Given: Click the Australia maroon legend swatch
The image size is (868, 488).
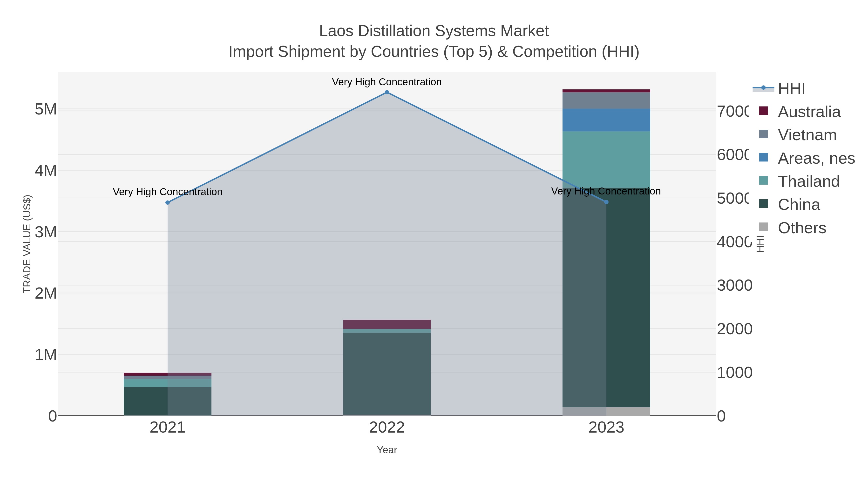Looking at the screenshot, I should [763, 111].
